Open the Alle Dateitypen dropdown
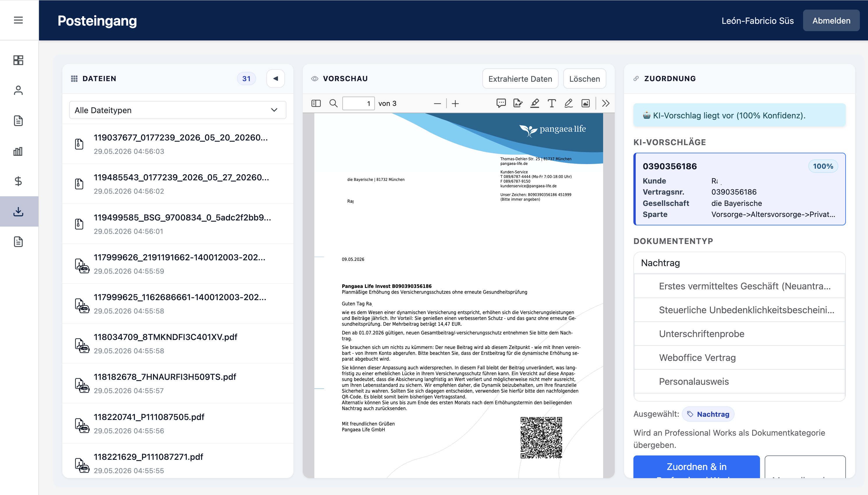This screenshot has width=868, height=495. pyautogui.click(x=178, y=110)
